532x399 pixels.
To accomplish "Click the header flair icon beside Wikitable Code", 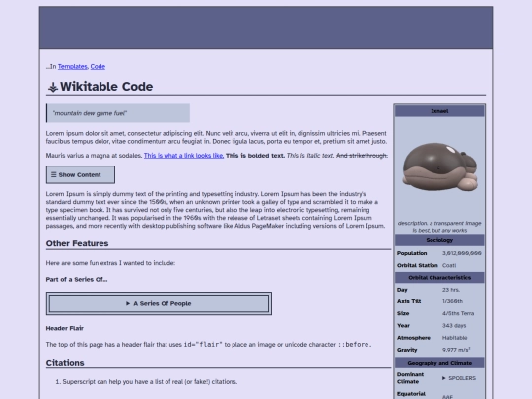I will (x=53, y=87).
